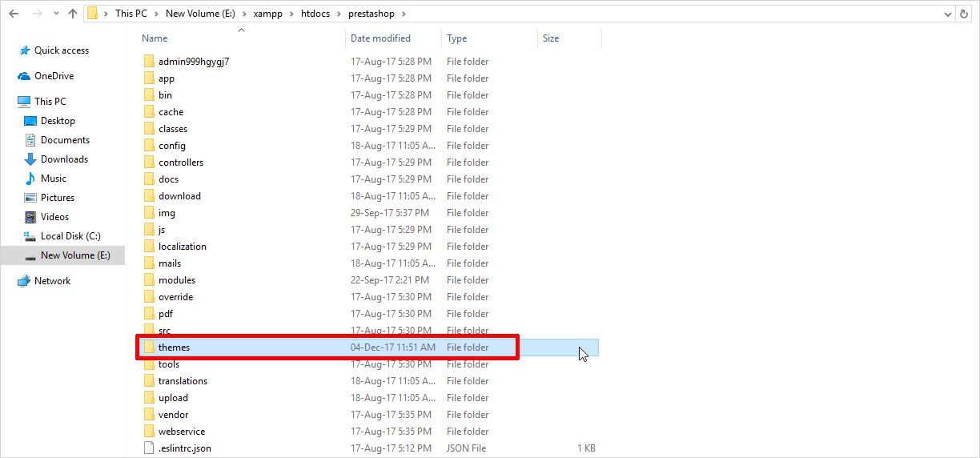Select the 'classes' folder icon

149,129
